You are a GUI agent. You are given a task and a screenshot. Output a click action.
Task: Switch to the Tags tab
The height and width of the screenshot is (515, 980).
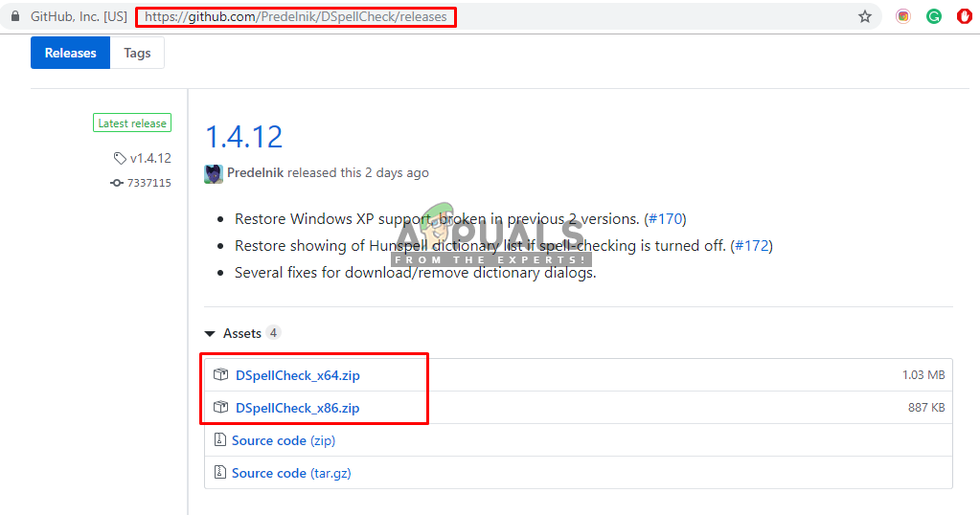138,53
